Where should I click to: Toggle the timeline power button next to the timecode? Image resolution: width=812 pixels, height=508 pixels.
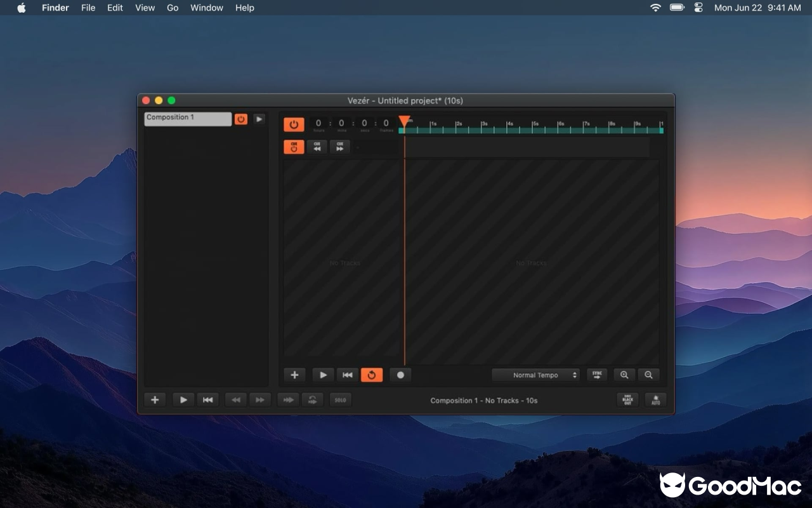point(294,124)
